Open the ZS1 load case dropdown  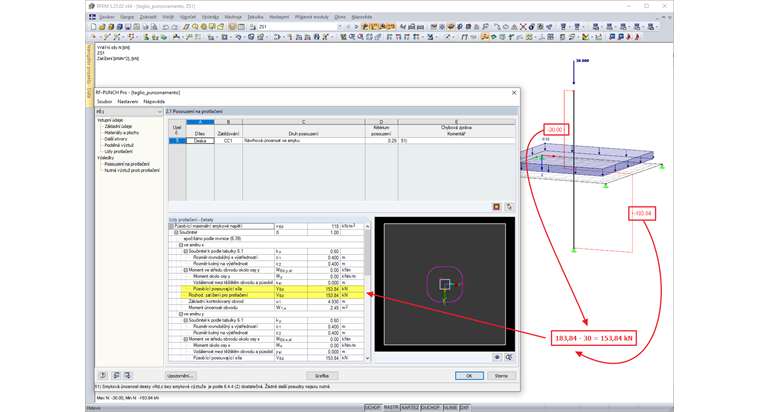[x=339, y=27]
